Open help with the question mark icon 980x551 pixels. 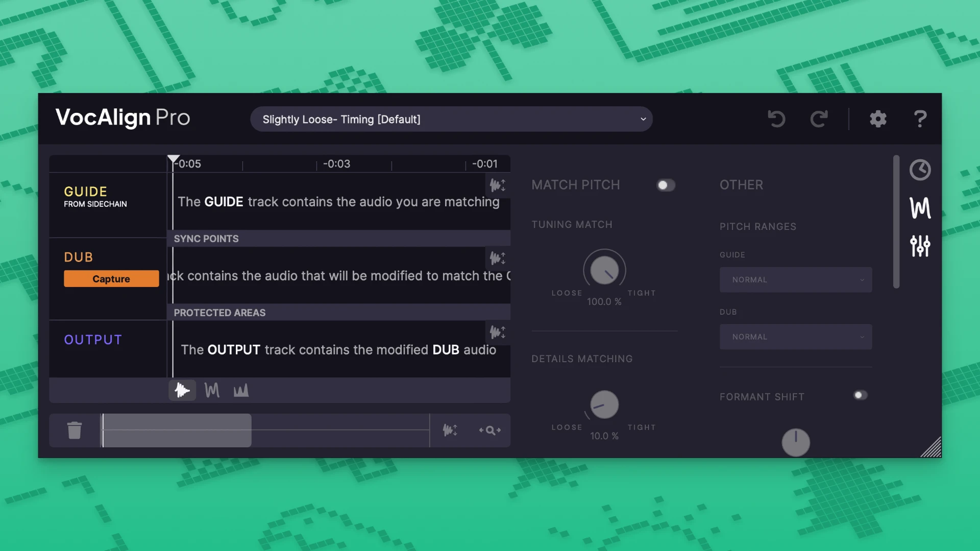point(920,119)
